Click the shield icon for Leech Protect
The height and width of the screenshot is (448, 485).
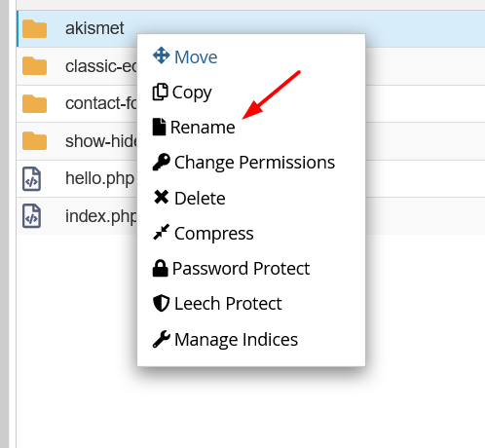click(161, 303)
